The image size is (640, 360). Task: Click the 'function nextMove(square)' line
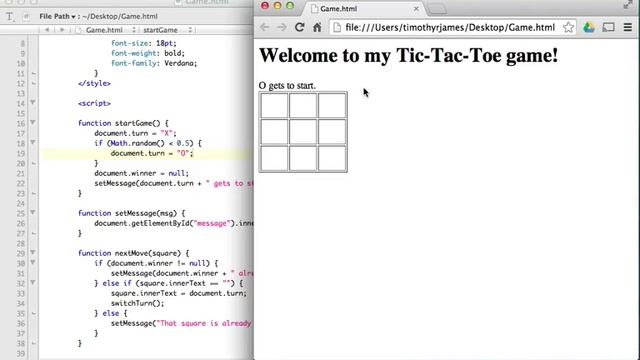(133, 253)
